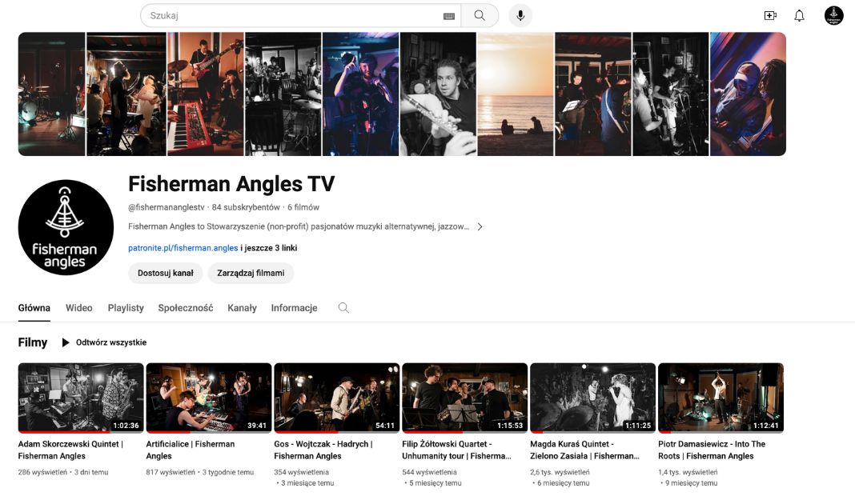Click the '1,4 tys. wyświetleń' text
855x504 pixels.
coord(688,472)
